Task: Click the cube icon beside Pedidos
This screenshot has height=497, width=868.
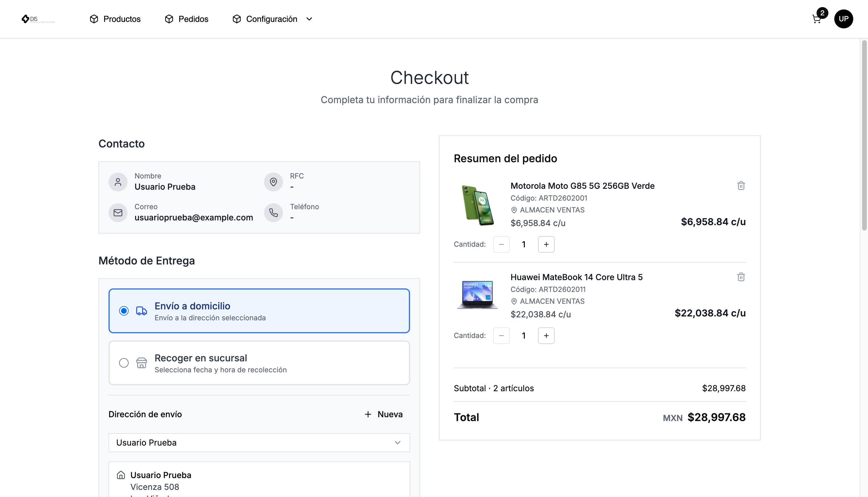Action: [x=169, y=19]
